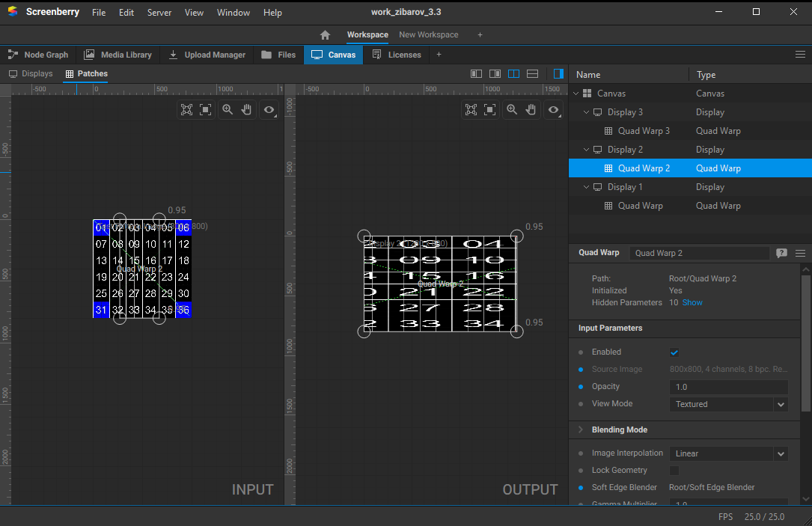Open the Quad Warp panel hamburger menu
Screen dimensions: 812x526
(x=800, y=253)
